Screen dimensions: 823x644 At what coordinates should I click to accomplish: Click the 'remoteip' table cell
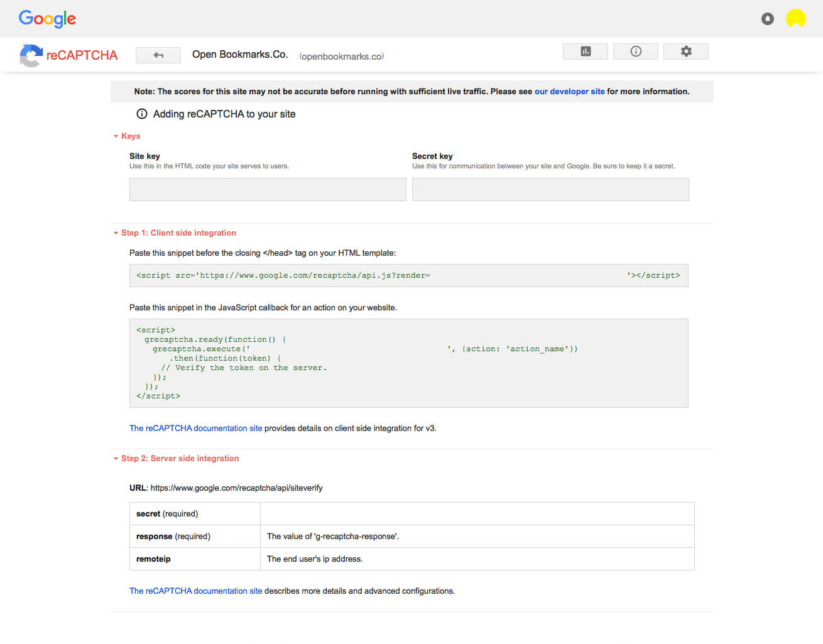(195, 559)
